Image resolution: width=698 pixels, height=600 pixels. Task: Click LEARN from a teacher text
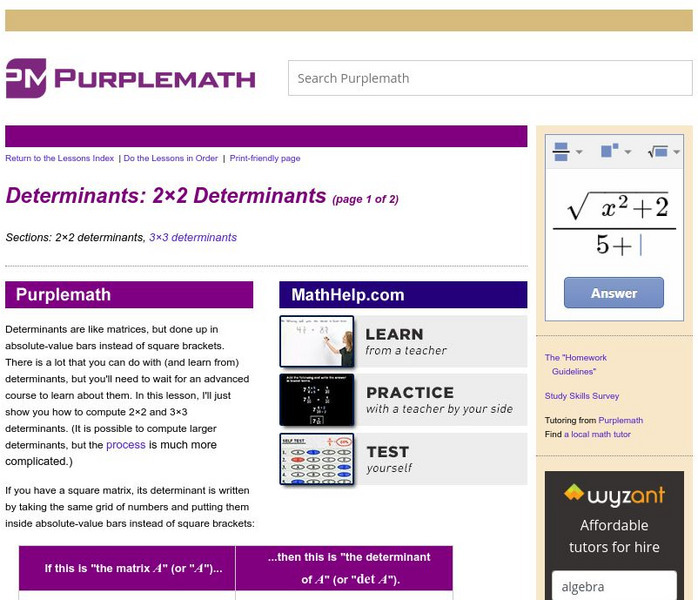point(406,342)
